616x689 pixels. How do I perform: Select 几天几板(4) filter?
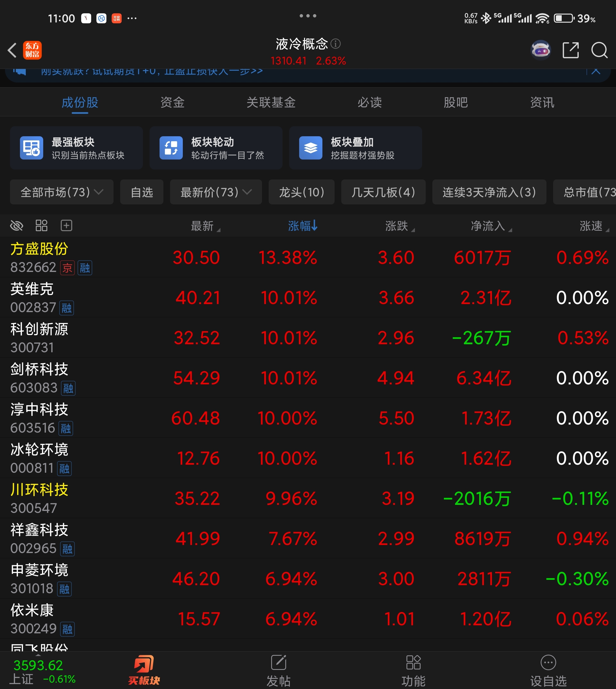383,192
